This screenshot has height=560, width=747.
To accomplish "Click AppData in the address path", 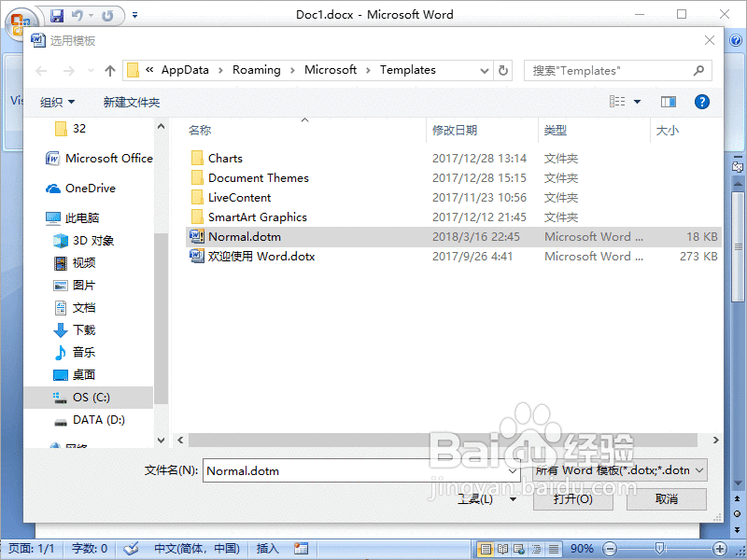I will (185, 70).
